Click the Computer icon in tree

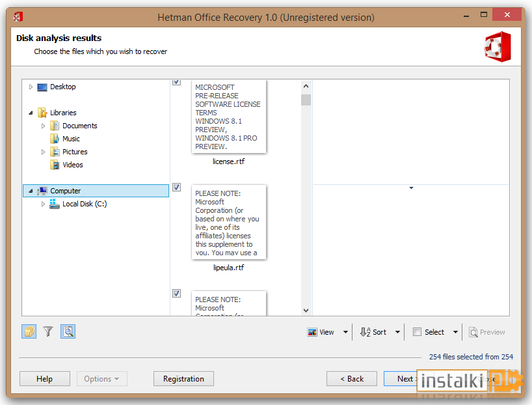[x=42, y=191]
